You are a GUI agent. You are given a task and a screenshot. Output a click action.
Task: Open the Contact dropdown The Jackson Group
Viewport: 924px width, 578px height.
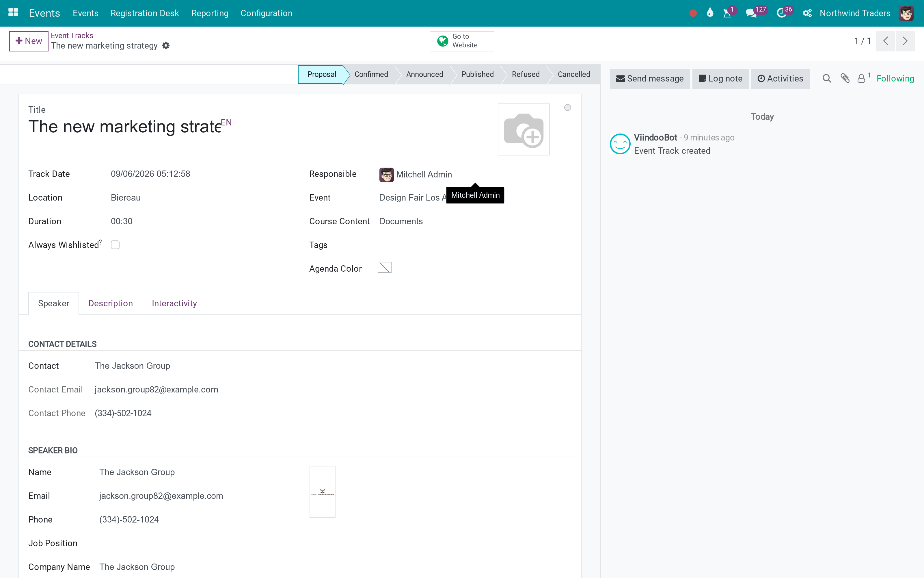pos(333,366)
